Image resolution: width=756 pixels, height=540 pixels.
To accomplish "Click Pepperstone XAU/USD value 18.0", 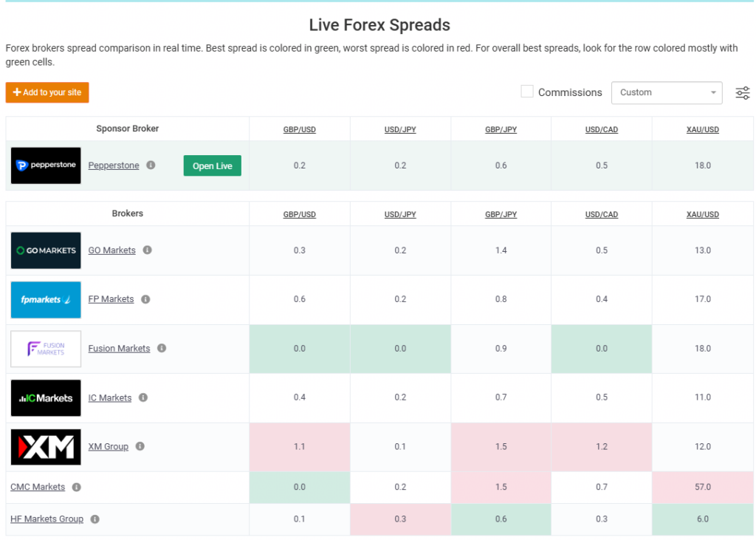I will pyautogui.click(x=703, y=165).
